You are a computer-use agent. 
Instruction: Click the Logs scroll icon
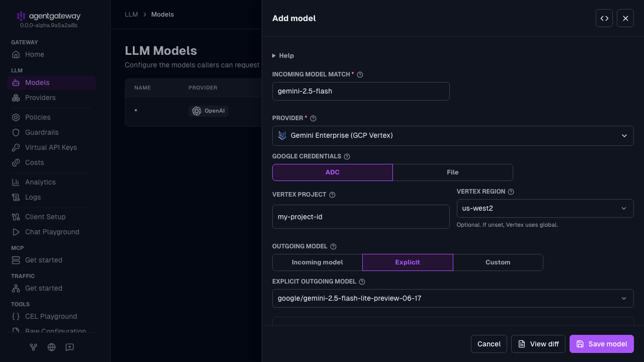coord(16,197)
